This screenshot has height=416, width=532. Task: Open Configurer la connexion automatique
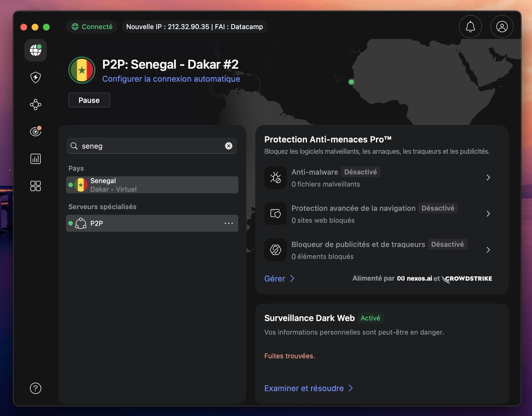(x=171, y=79)
